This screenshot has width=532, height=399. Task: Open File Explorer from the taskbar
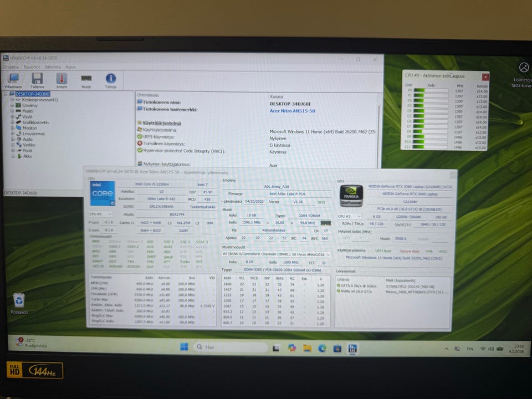[308, 348]
